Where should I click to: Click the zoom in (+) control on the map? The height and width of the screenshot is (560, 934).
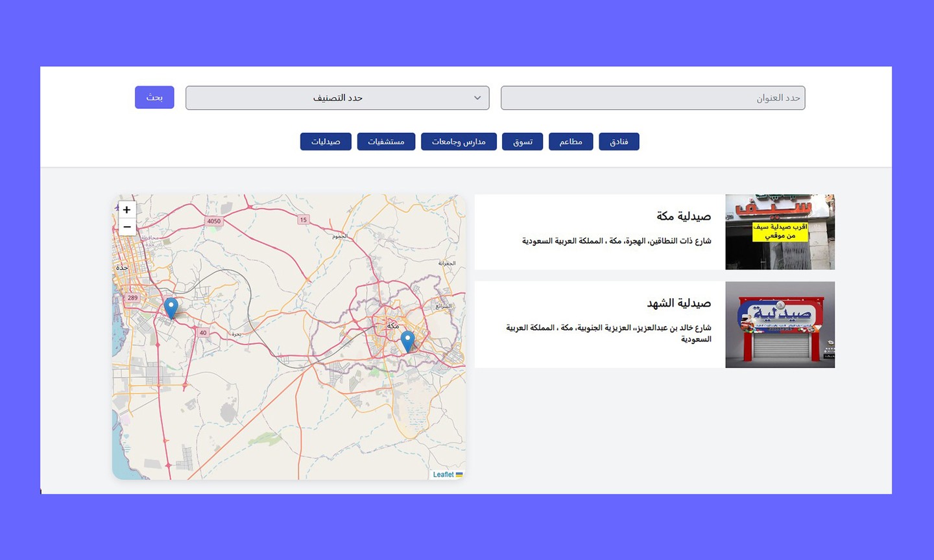coord(126,209)
